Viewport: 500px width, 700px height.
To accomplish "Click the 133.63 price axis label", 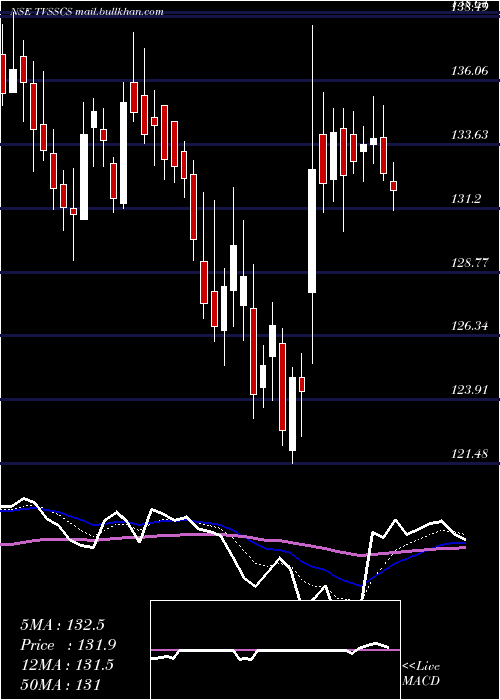I will click(x=470, y=134).
